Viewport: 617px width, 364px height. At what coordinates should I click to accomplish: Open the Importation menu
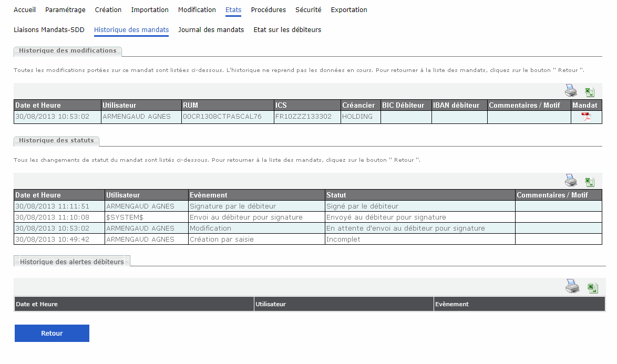click(150, 10)
